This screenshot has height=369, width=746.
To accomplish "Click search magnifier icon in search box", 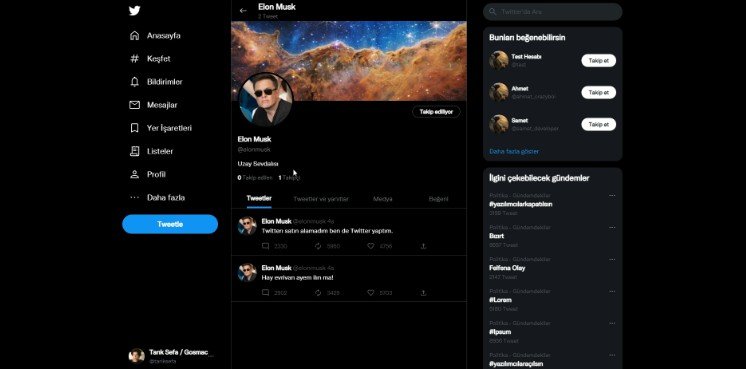I will (x=493, y=11).
